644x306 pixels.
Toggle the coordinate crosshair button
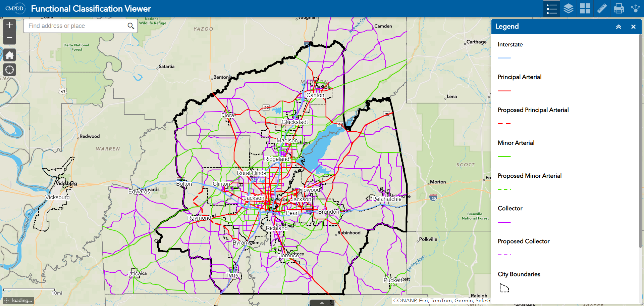(x=7, y=300)
